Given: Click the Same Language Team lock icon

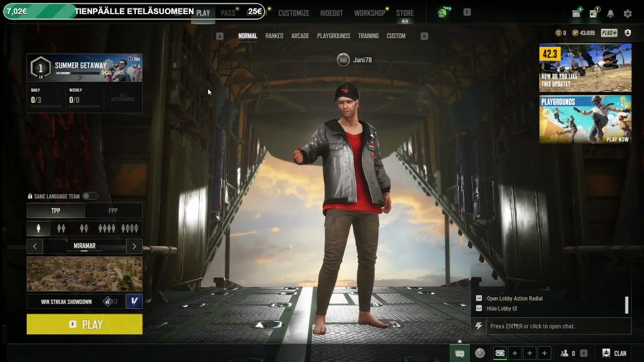Looking at the screenshot, I should [x=30, y=197].
